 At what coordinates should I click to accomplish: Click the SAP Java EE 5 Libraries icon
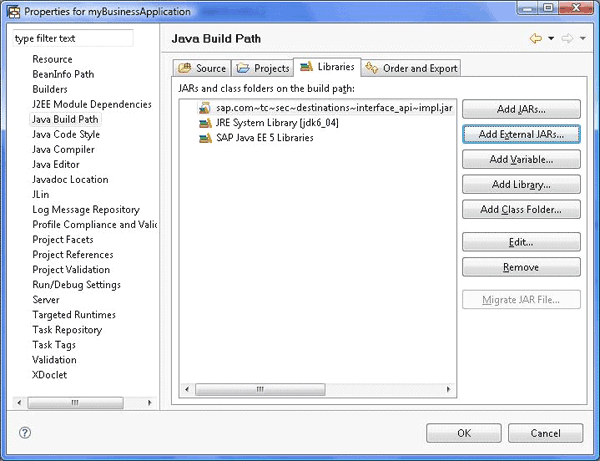[x=205, y=138]
